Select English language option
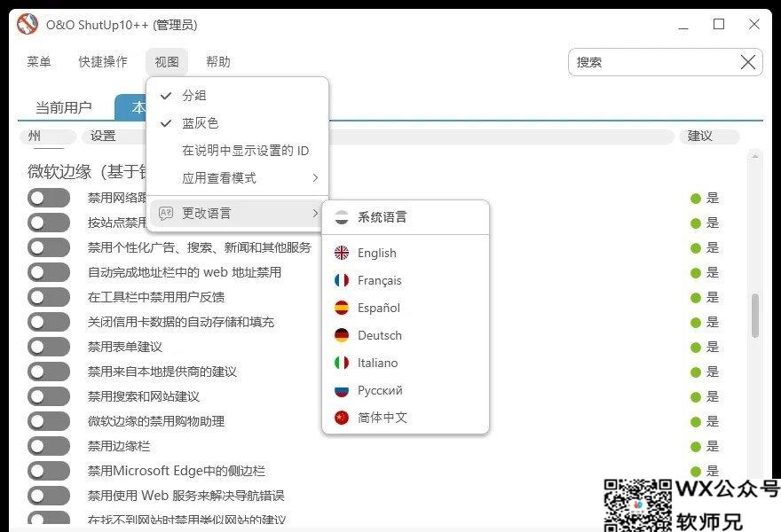The height and width of the screenshot is (532, 781). coord(406,253)
